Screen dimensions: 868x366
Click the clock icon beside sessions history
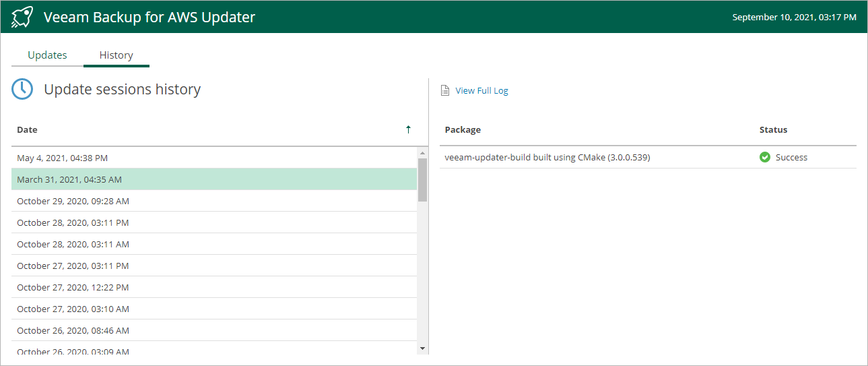click(x=22, y=89)
